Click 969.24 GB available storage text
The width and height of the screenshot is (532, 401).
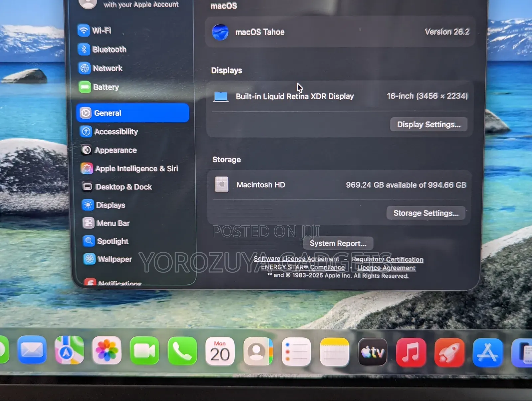[406, 185]
